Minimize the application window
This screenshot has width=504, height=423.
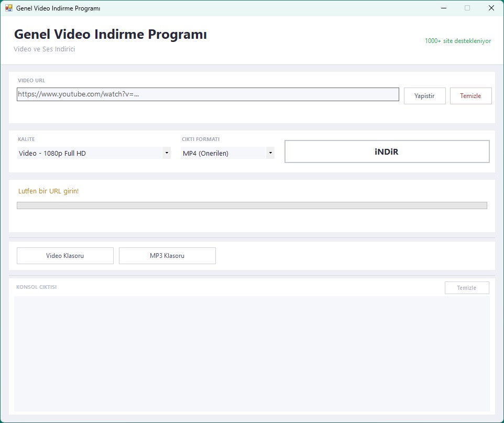click(443, 8)
